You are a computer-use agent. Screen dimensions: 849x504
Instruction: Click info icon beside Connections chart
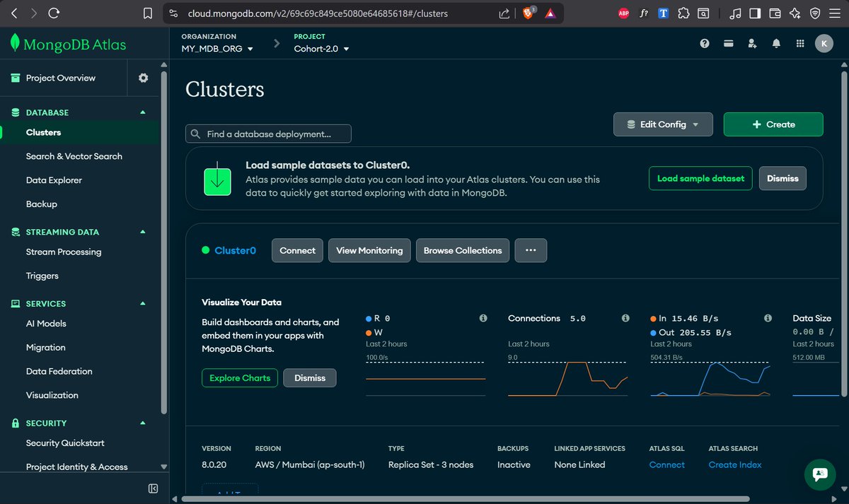point(625,318)
